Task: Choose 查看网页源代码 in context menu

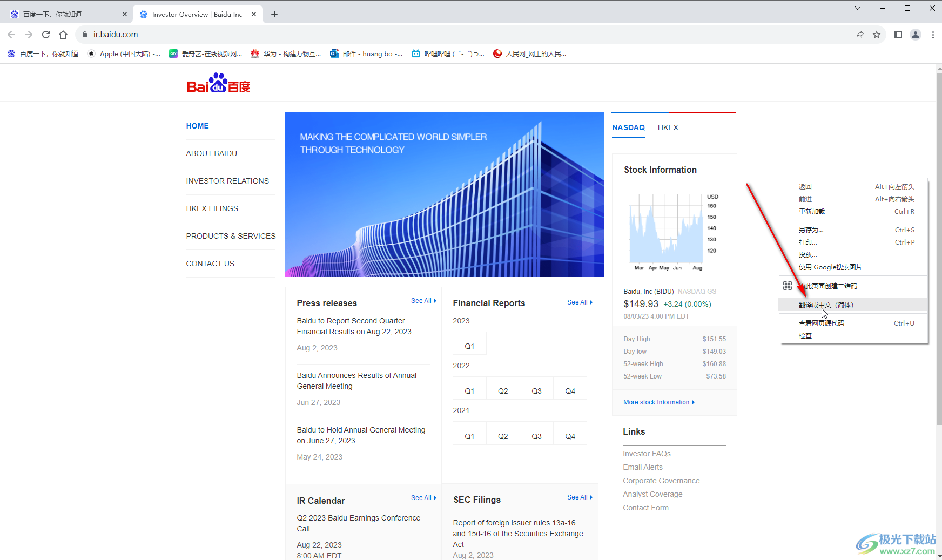Action: coord(853,323)
